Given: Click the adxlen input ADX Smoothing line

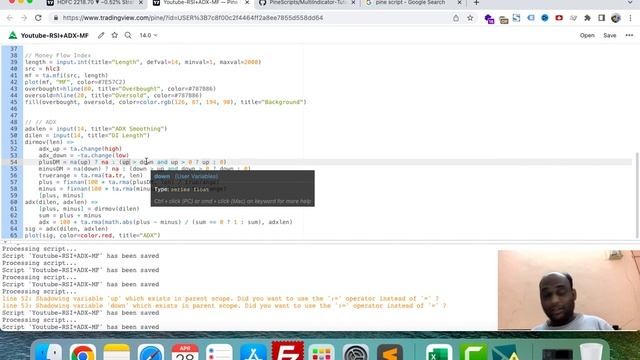Looking at the screenshot, I should pos(96,129).
